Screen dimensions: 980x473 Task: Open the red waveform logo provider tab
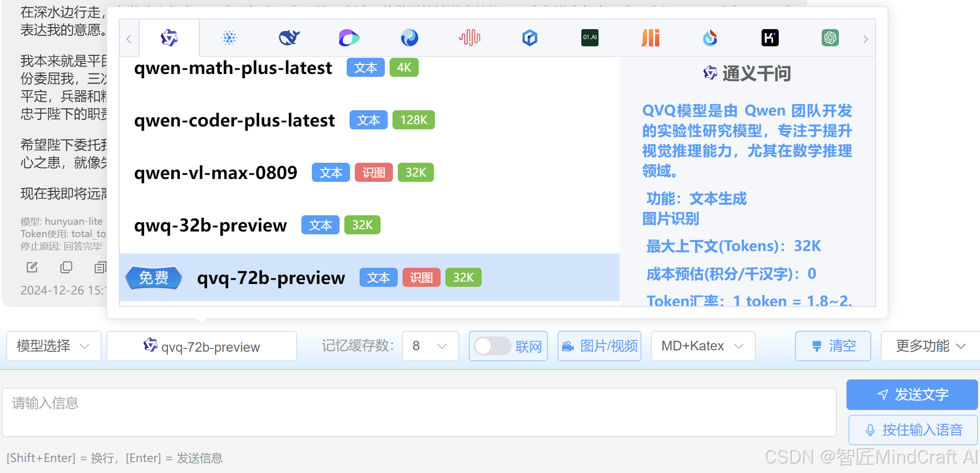[x=470, y=38]
